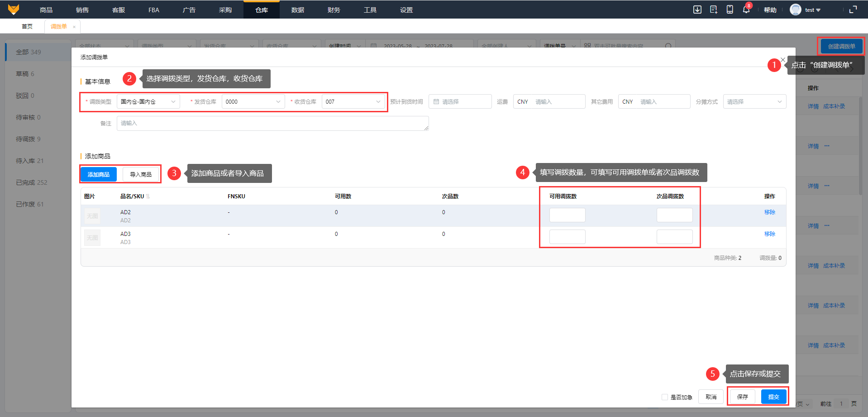Select the 已作废 61 status filter
Screen dimensions: 868x417
click(x=38, y=204)
